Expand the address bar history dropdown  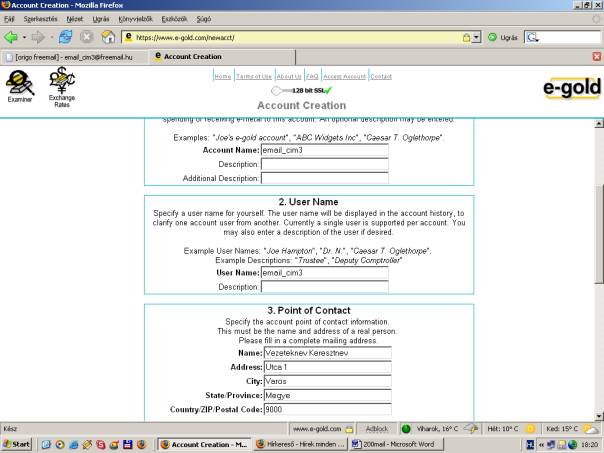pos(477,37)
